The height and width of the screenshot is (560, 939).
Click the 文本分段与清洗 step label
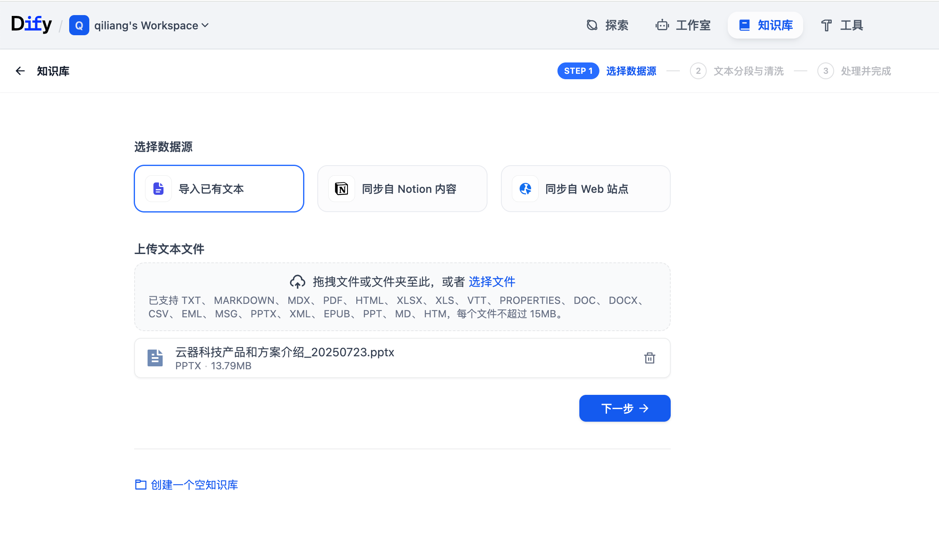[749, 71]
